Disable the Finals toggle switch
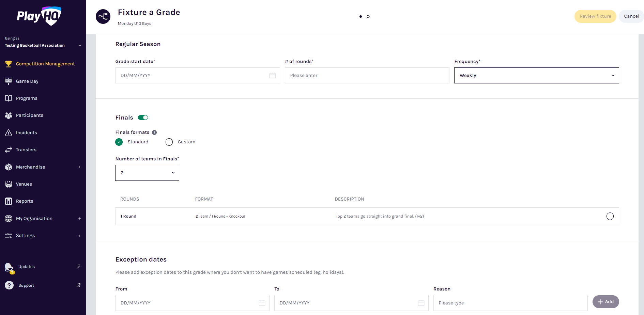This screenshot has height=315, width=644. (x=143, y=117)
